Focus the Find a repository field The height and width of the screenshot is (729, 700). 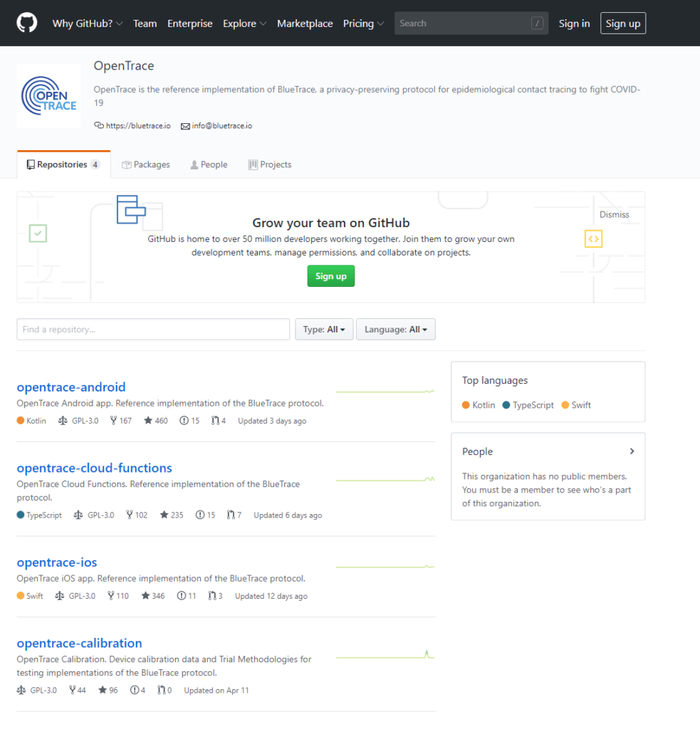[x=153, y=329]
